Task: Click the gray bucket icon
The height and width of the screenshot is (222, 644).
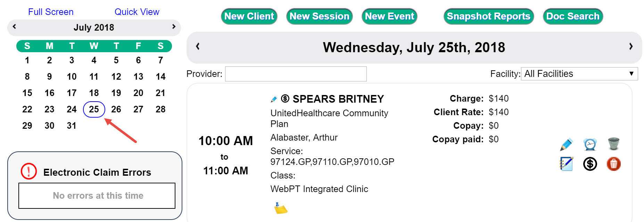Action: click(x=614, y=144)
